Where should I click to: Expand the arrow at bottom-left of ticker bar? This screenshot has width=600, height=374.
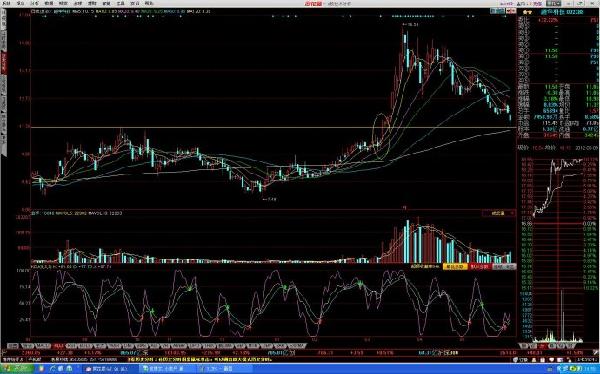4,353
